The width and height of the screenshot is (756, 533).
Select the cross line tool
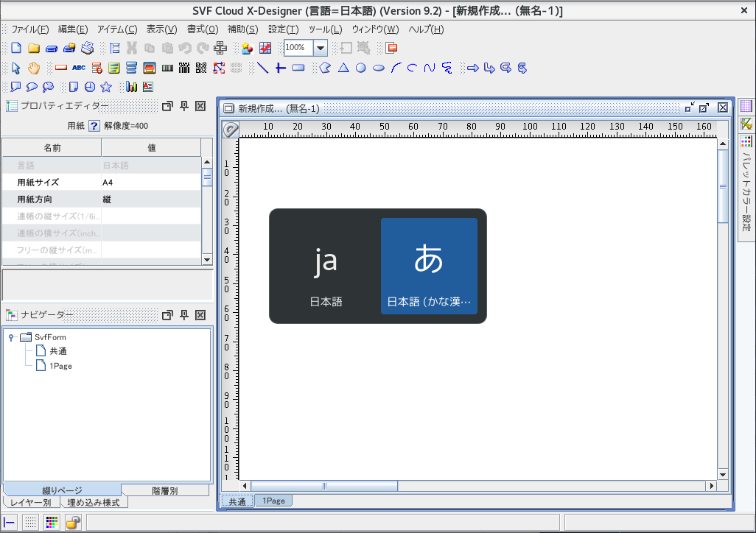pyautogui.click(x=281, y=68)
